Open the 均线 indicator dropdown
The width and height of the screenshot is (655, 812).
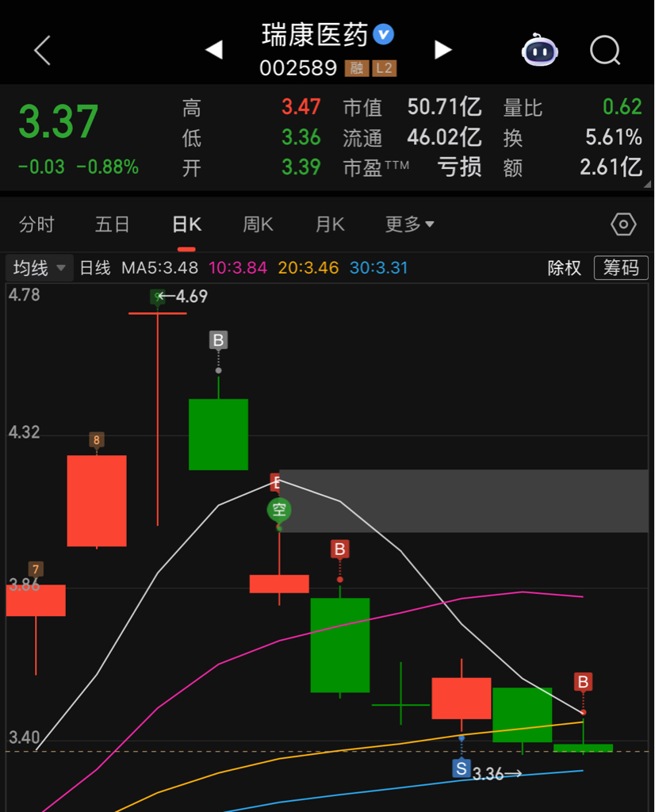(40, 268)
